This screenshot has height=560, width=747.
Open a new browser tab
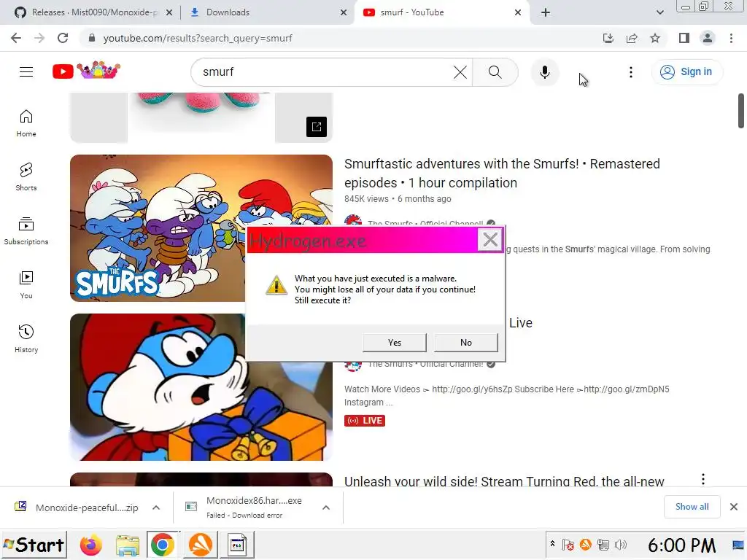[x=546, y=12]
